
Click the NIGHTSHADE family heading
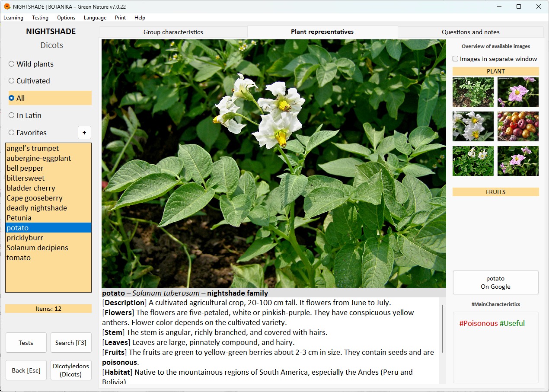51,32
